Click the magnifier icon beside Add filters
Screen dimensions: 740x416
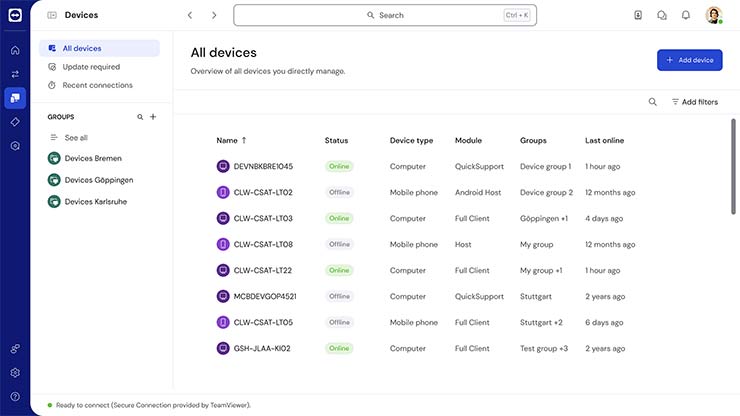click(653, 102)
